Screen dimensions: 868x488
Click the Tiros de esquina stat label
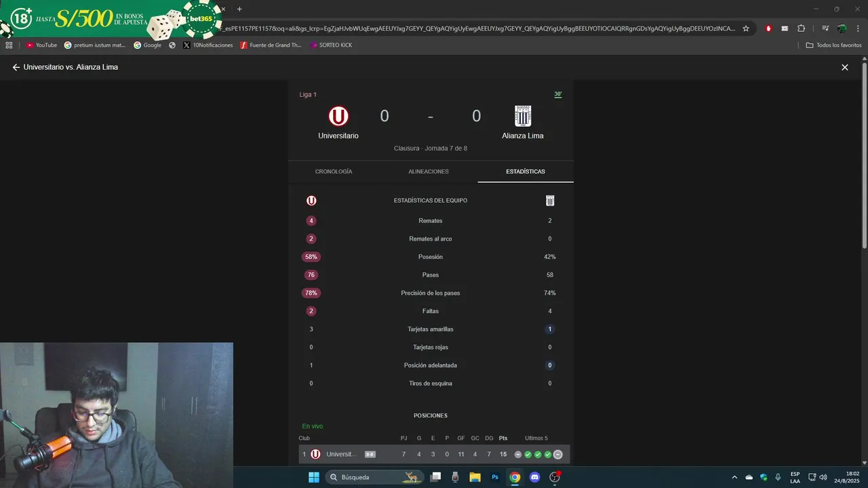(431, 384)
